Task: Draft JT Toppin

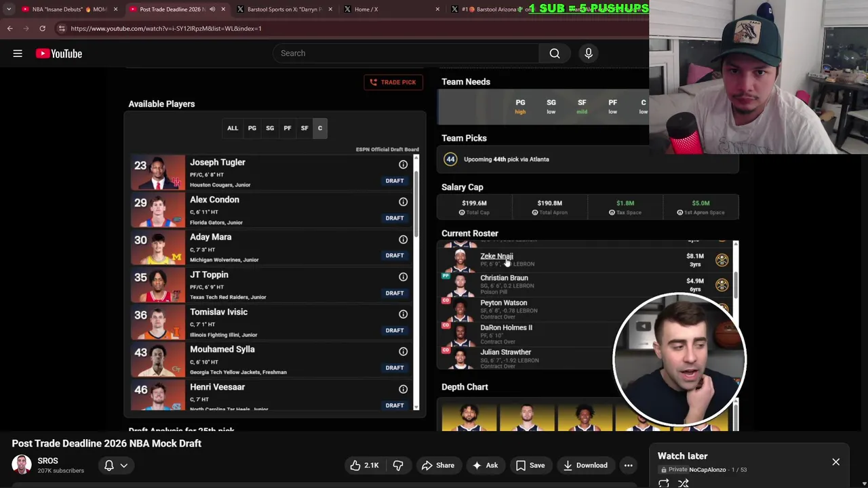Action: point(395,293)
